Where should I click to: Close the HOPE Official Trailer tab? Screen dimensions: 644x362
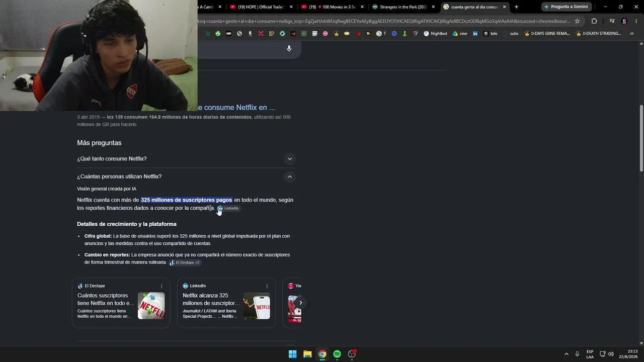point(291,7)
